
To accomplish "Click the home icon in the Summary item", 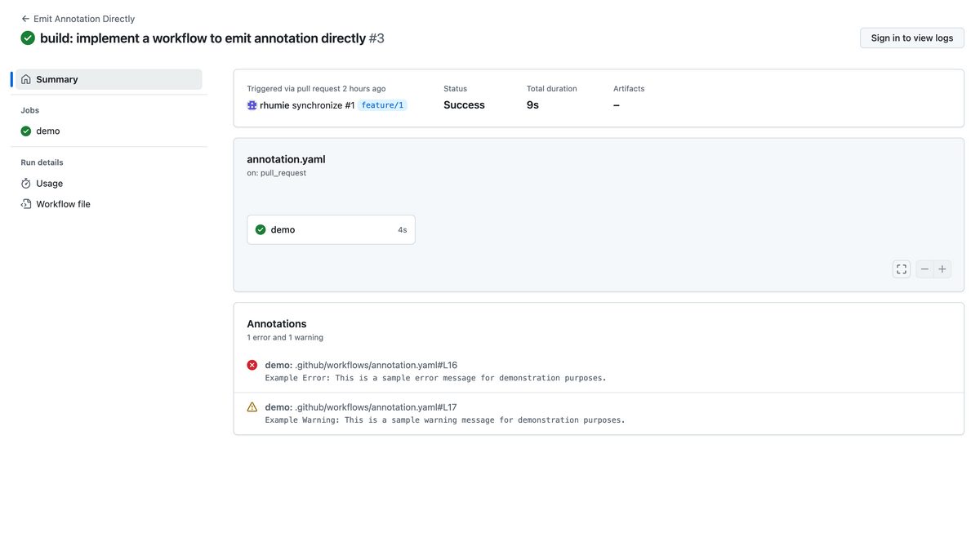I will [x=26, y=79].
